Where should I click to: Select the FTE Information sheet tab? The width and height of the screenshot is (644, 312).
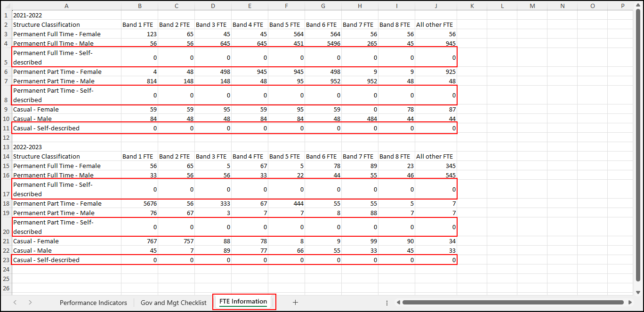click(x=243, y=302)
